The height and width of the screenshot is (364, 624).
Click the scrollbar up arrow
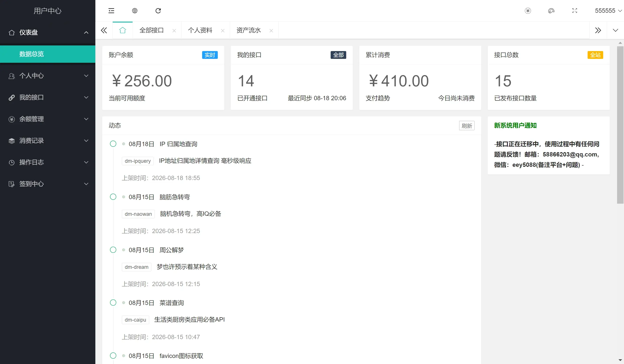pos(620,43)
